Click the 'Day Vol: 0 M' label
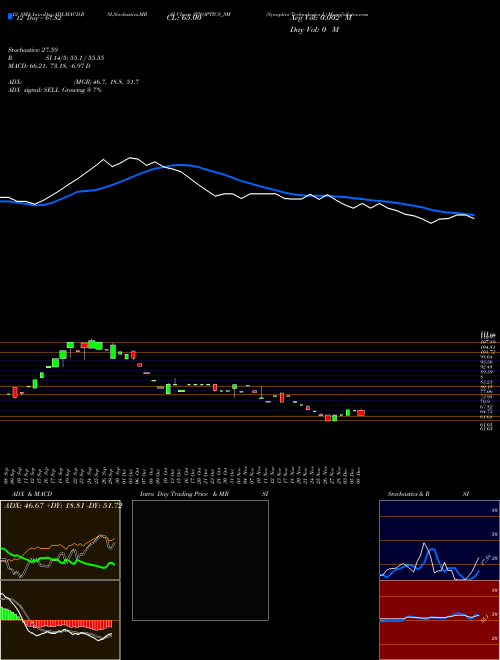500x660 pixels. pos(314,30)
